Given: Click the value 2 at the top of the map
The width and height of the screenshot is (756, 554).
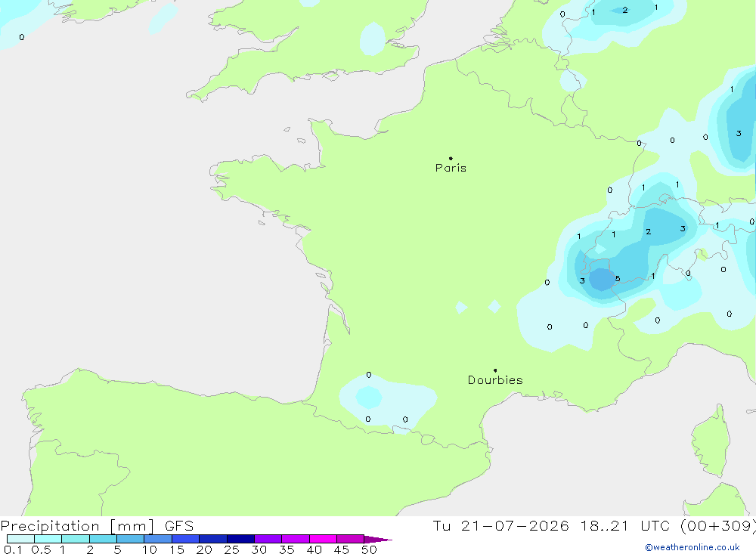Looking at the screenshot, I should (625, 10).
